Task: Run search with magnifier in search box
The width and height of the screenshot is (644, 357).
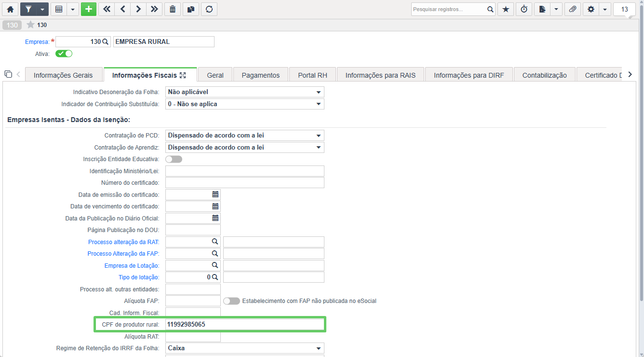Action: click(490, 9)
